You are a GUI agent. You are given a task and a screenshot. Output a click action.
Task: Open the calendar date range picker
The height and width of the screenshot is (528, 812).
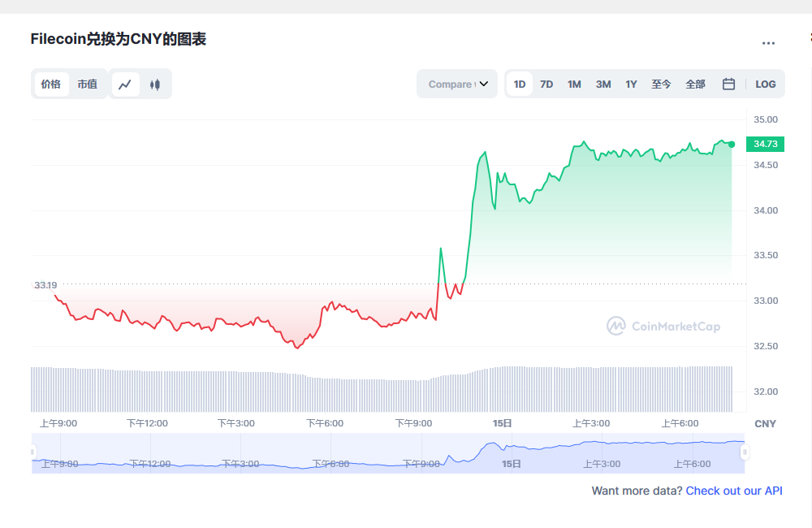point(728,84)
